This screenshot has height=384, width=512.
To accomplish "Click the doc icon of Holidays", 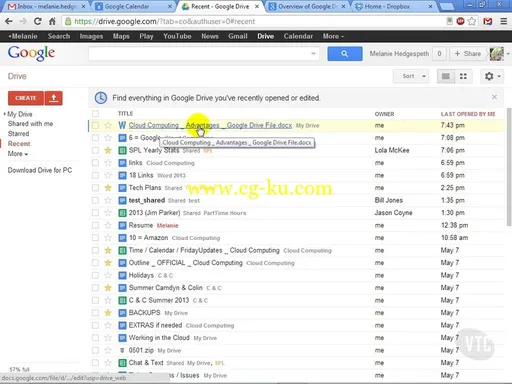I will 122,275.
